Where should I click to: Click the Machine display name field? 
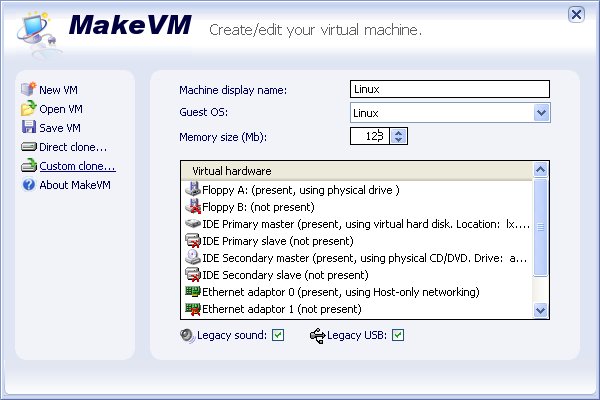tap(450, 89)
